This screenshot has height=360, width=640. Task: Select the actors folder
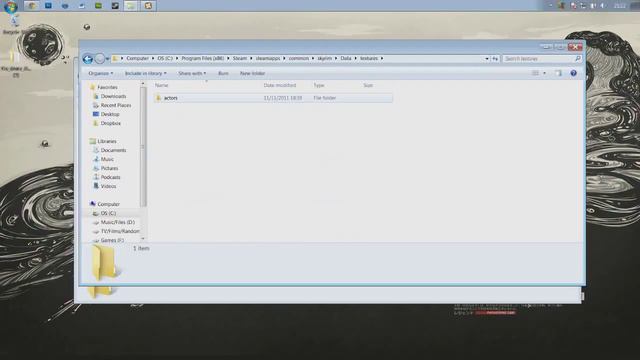pos(273,98)
